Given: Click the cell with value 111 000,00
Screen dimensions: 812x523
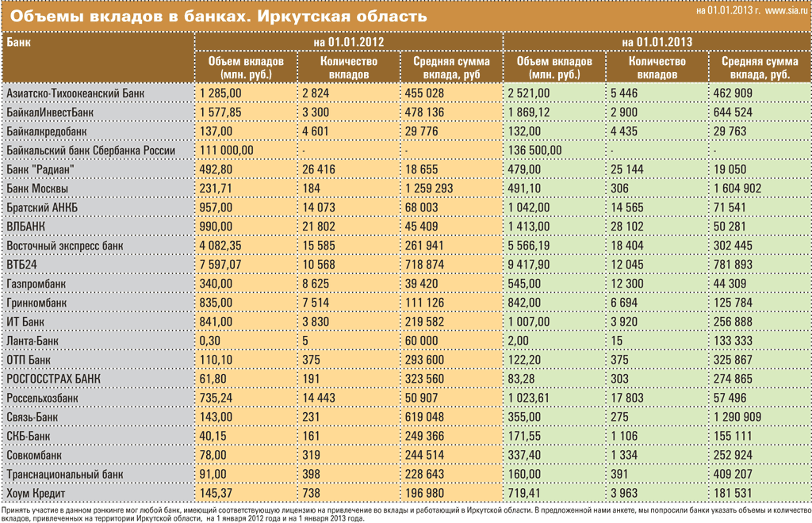Looking at the screenshot, I should [x=227, y=150].
